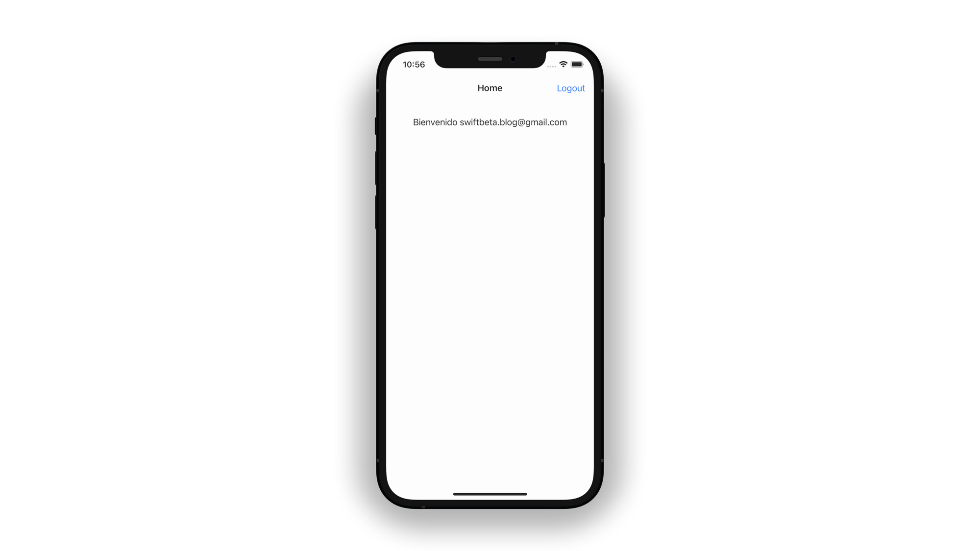Tap the Home title text

click(x=490, y=88)
